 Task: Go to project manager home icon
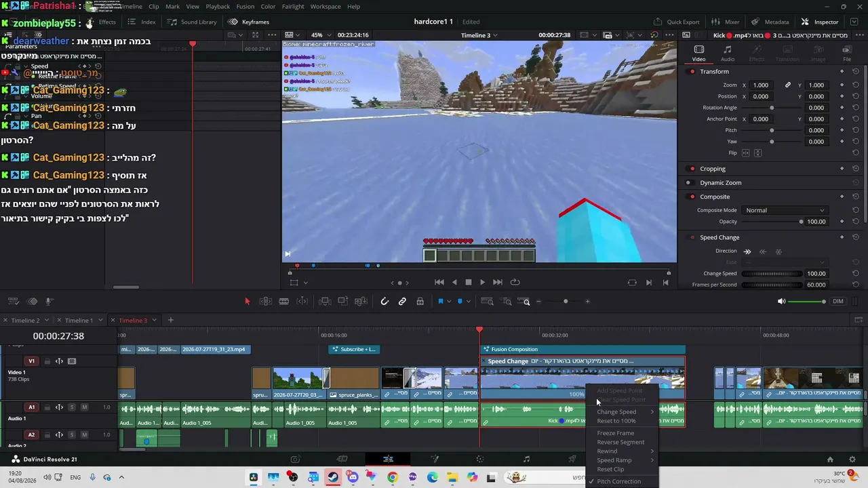[x=830, y=460]
